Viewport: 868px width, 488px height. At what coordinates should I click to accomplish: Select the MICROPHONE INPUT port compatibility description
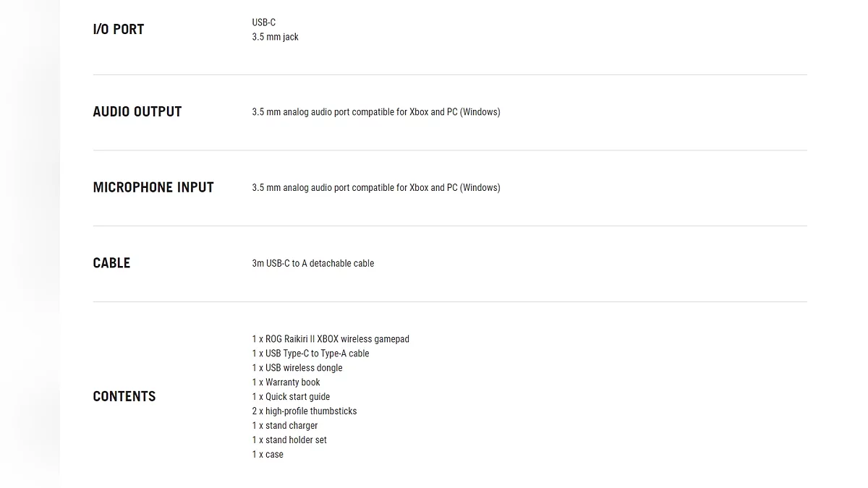click(x=376, y=188)
